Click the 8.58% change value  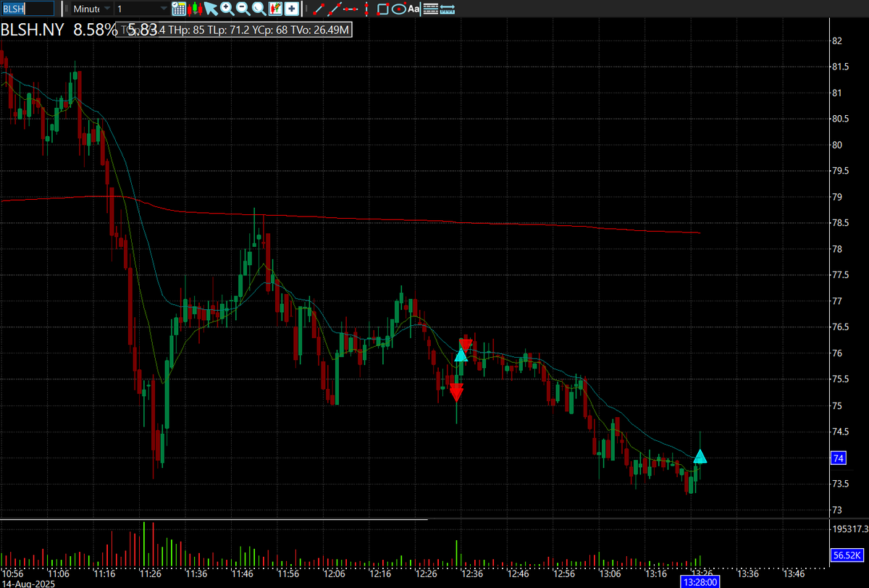(x=95, y=30)
